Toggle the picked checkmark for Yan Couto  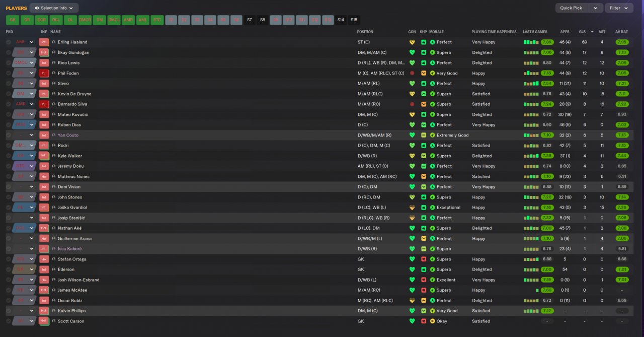9,135
